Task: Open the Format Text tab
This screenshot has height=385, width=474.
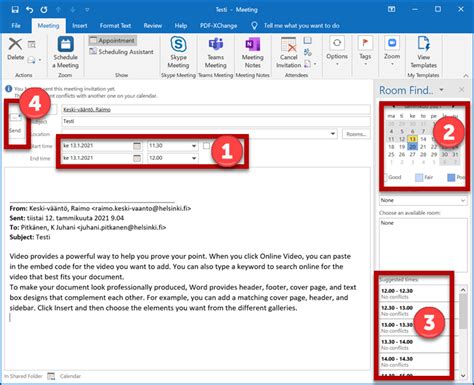Action: pos(115,26)
